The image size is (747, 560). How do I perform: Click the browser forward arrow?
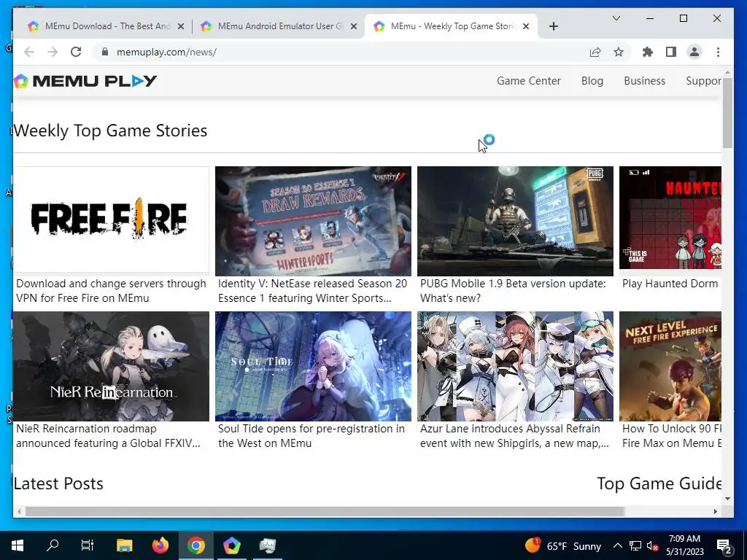click(53, 52)
